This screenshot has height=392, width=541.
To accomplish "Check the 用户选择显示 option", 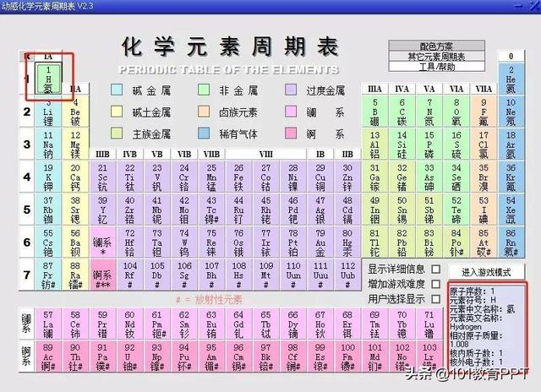I will (436, 299).
